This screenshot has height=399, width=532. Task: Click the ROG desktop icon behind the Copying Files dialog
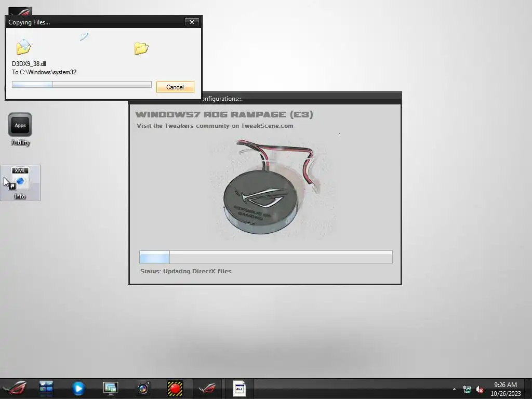[x=20, y=11]
